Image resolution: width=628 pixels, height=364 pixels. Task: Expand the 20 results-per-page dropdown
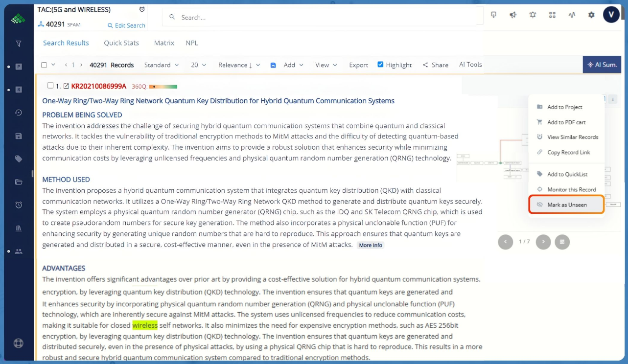(198, 65)
